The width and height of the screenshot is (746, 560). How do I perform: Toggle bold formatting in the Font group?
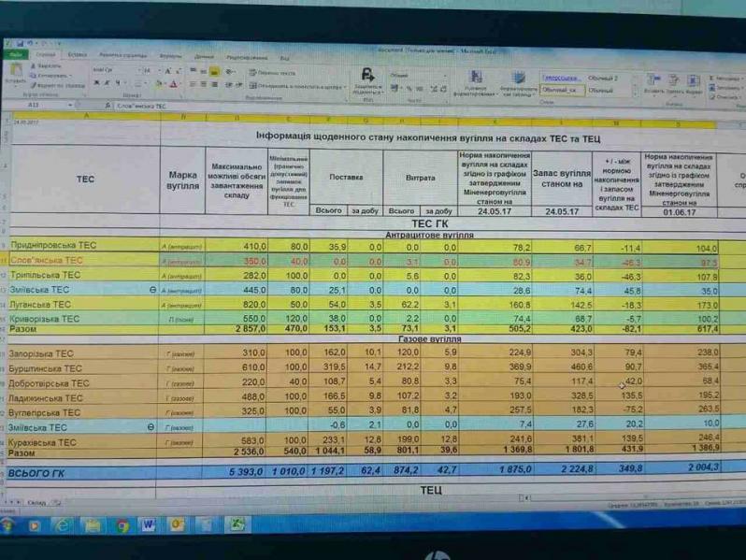96,84
